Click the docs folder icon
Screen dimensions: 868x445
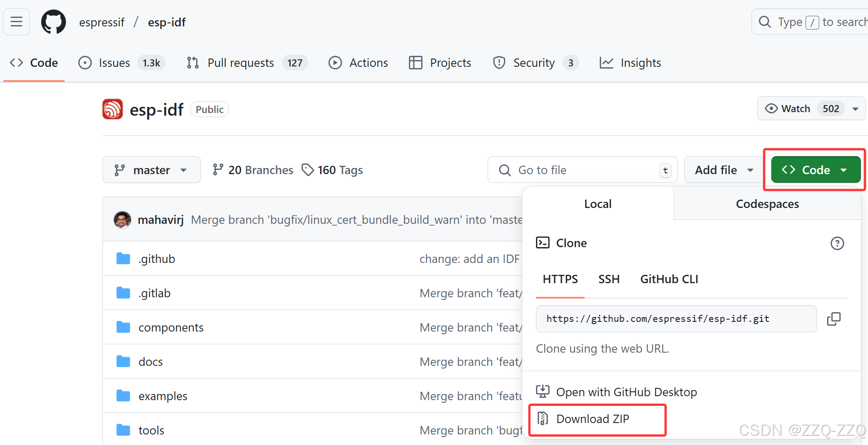[123, 361]
